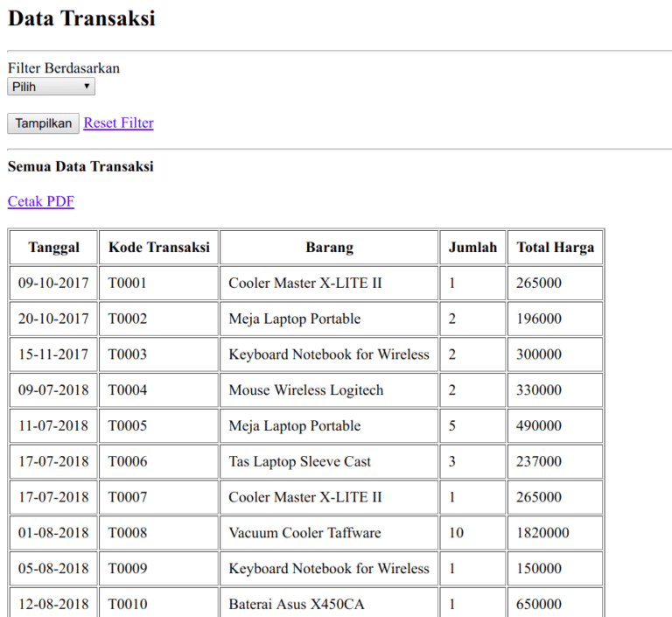Click quantity 5 in T0005 row
This screenshot has width=672, height=617.
[472, 425]
